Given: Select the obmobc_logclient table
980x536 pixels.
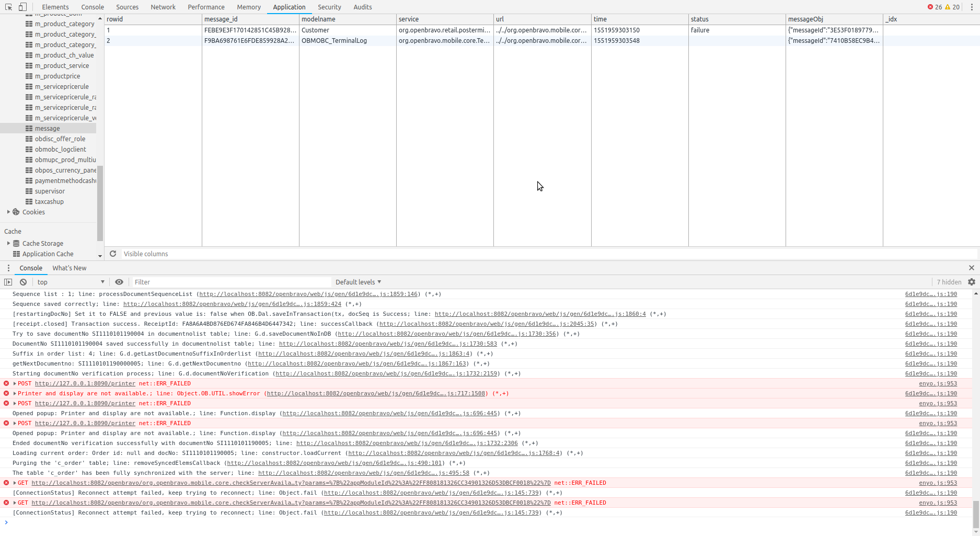Looking at the screenshot, I should pyautogui.click(x=60, y=149).
